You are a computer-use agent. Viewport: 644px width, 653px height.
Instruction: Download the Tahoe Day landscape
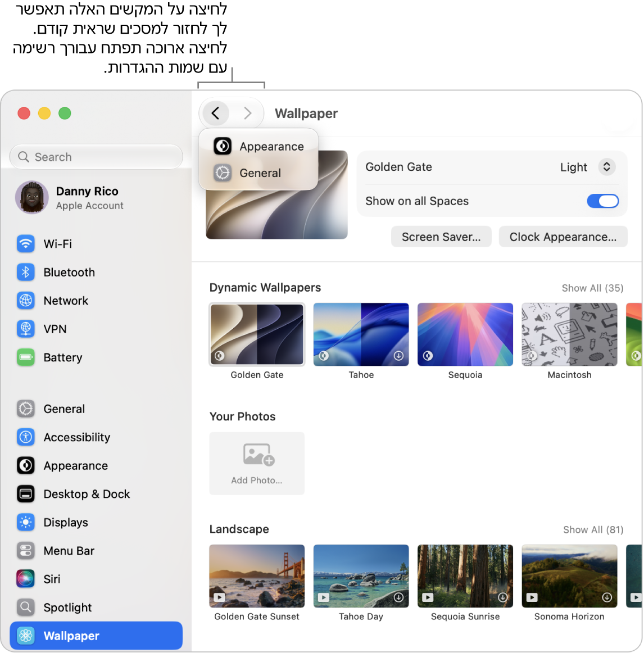tap(398, 597)
